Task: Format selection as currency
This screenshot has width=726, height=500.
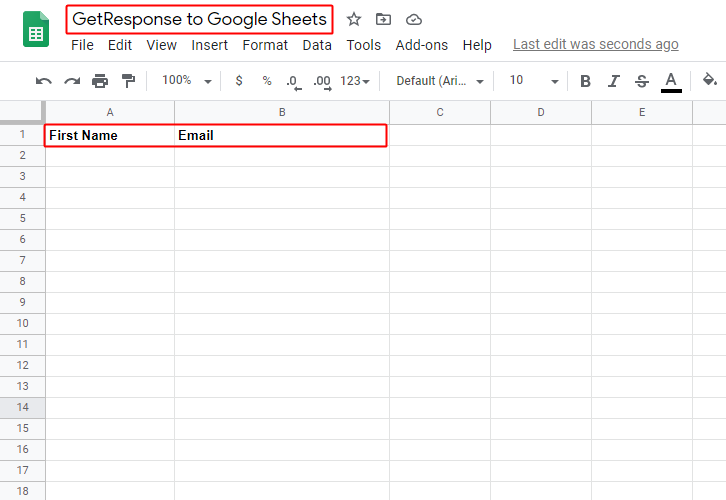Action: 239,81
